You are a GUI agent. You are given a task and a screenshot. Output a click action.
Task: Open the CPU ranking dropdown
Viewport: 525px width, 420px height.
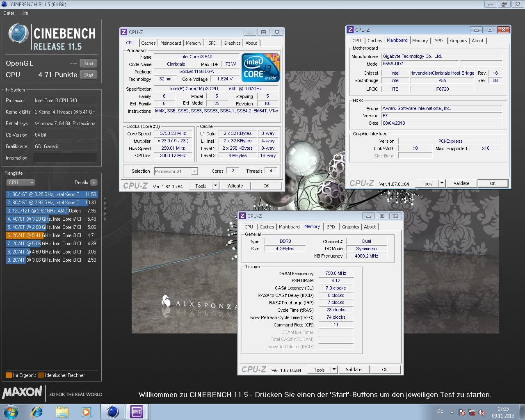(x=21, y=183)
